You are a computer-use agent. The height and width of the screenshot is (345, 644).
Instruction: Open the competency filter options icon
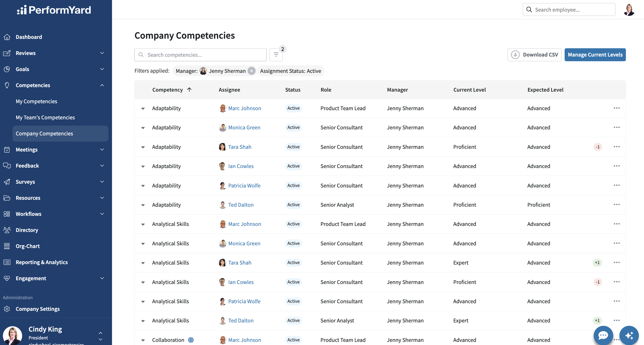tap(276, 55)
